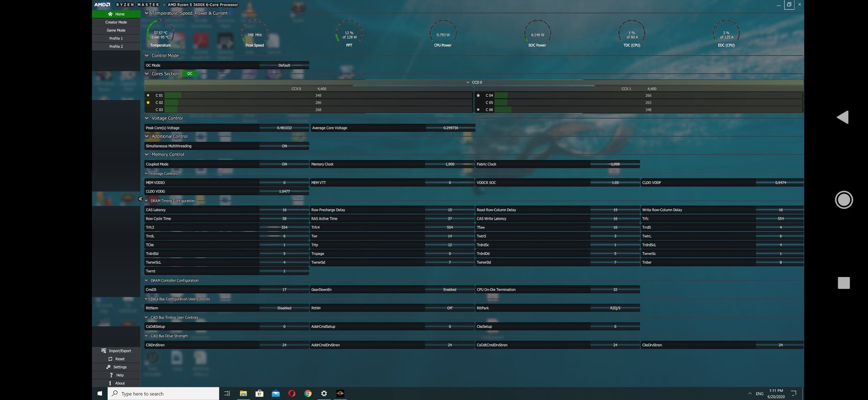Collapse the Temperature, Speed, Power & Current section
Screen dimensions: 868x400
[x=146, y=13]
